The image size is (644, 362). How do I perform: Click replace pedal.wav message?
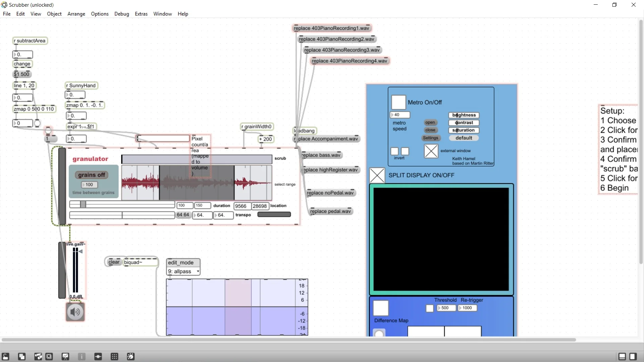(330, 211)
